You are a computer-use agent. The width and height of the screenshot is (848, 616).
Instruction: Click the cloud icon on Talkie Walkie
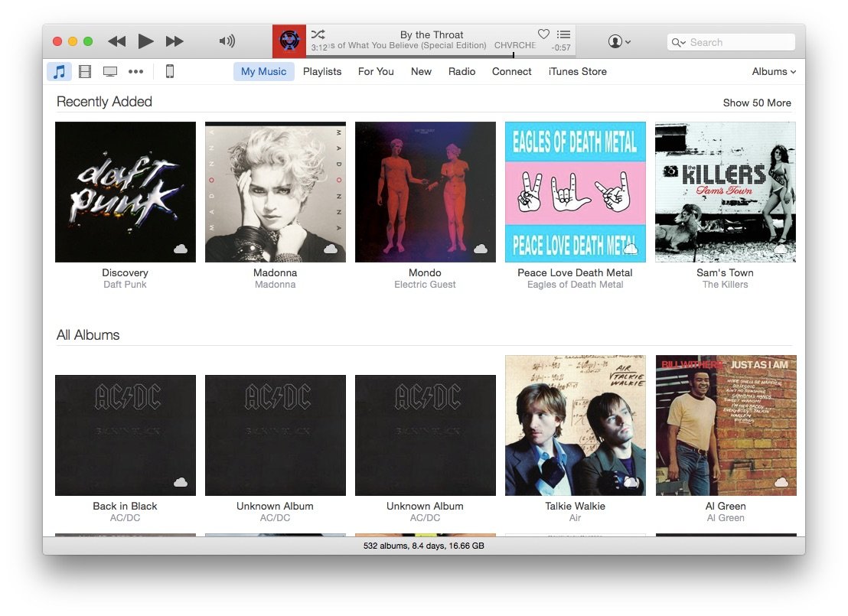coord(631,482)
